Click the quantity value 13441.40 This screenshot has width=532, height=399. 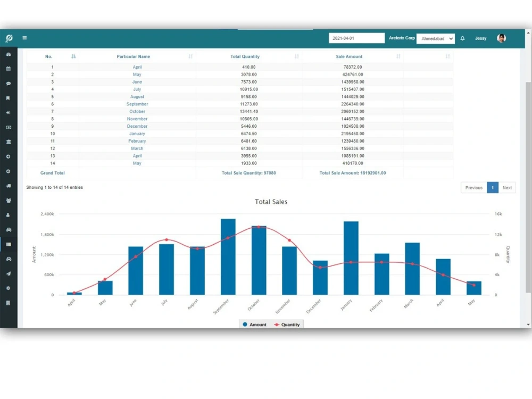pyautogui.click(x=248, y=112)
